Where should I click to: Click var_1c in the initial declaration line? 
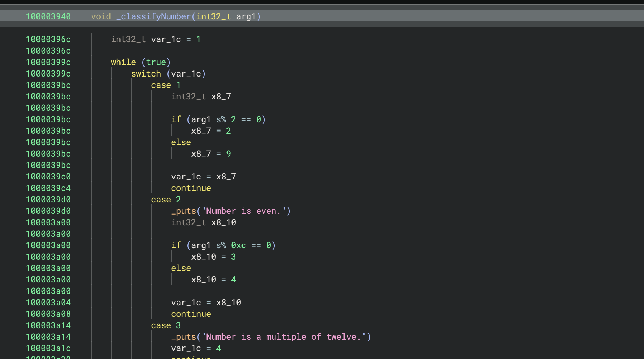166,39
